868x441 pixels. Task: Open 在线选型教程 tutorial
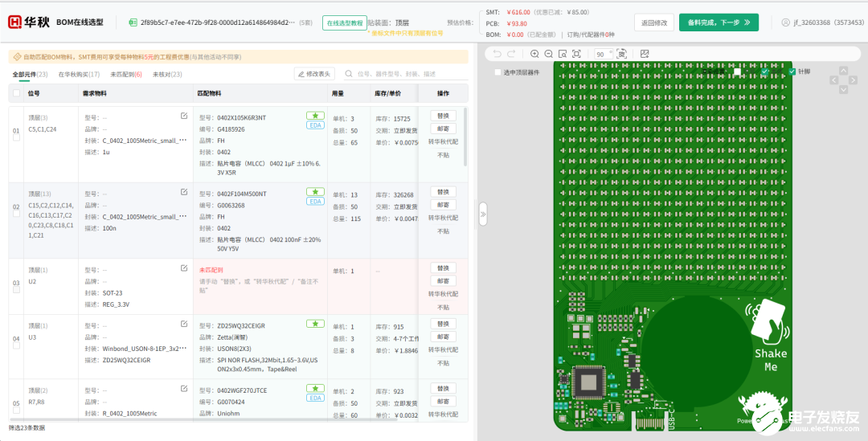[344, 22]
